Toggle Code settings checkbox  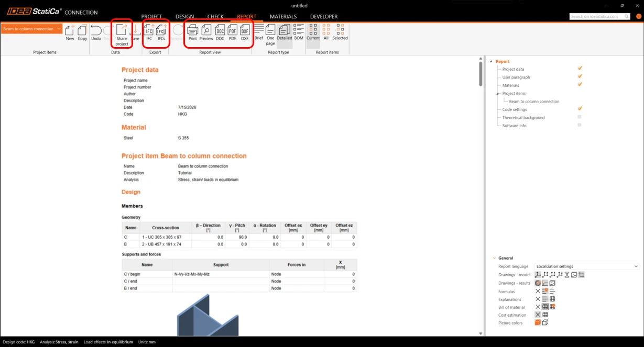[580, 109]
